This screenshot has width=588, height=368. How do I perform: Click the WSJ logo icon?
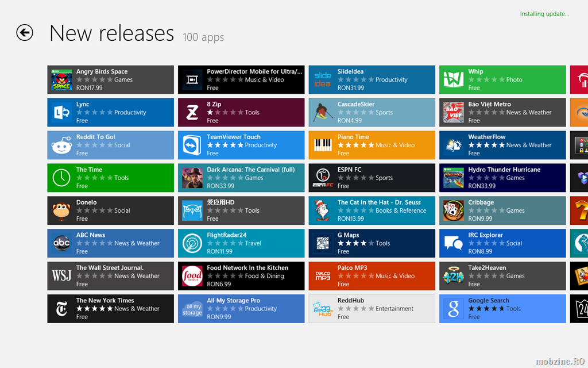click(x=61, y=275)
